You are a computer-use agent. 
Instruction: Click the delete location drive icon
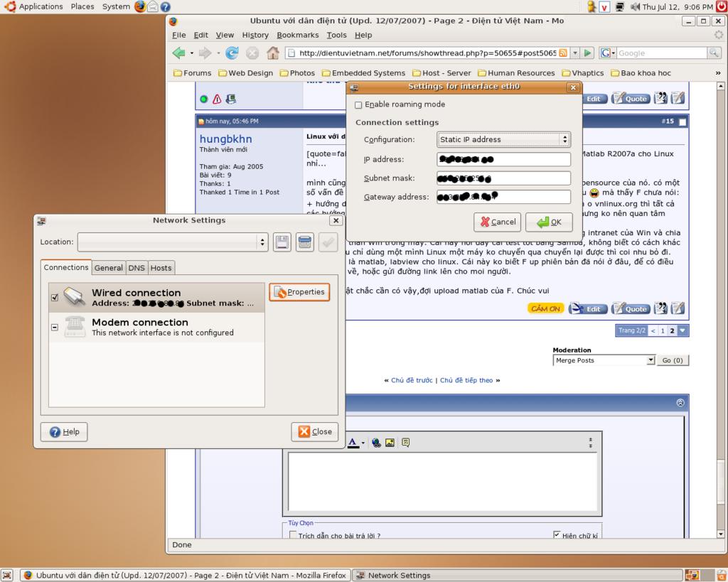pyautogui.click(x=304, y=242)
